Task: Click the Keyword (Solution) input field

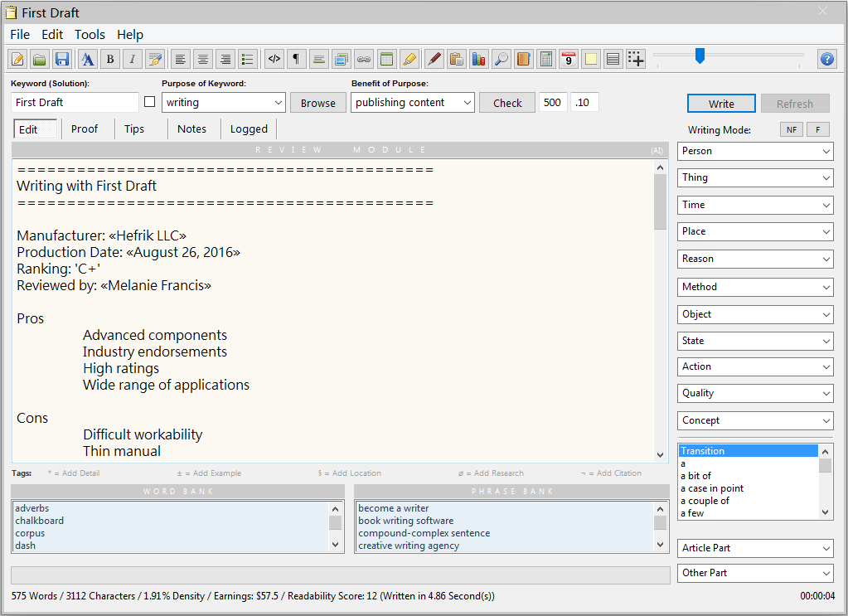Action: click(x=75, y=102)
